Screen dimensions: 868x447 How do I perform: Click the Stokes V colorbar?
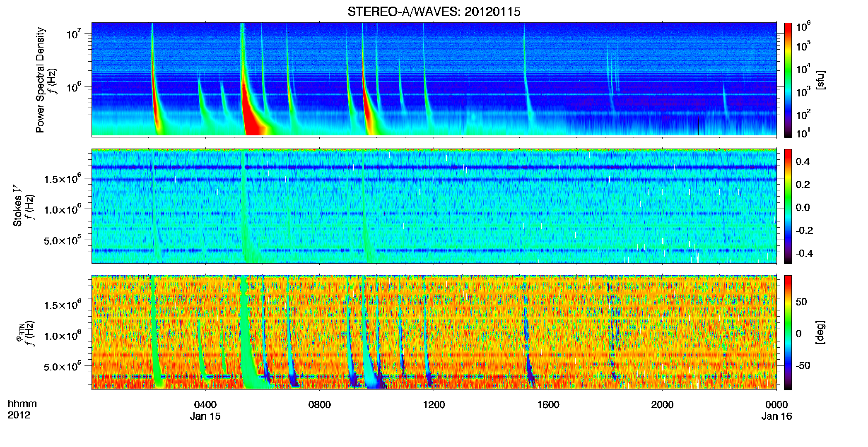click(788, 206)
